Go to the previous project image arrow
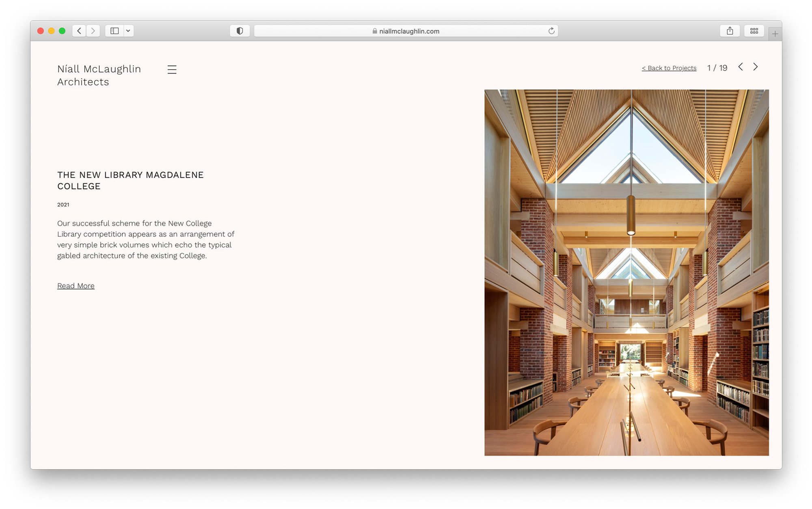Screen dimensions: 812x509 [x=741, y=67]
